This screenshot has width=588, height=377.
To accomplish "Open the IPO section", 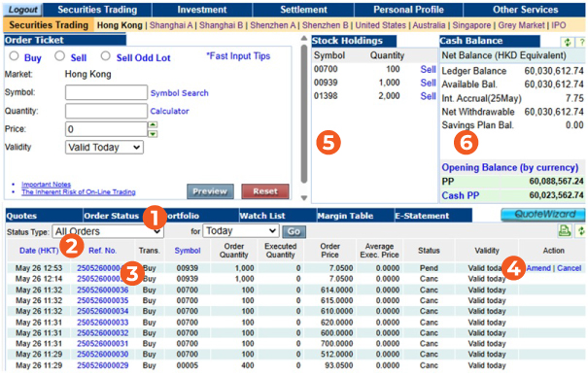I will [x=559, y=25].
